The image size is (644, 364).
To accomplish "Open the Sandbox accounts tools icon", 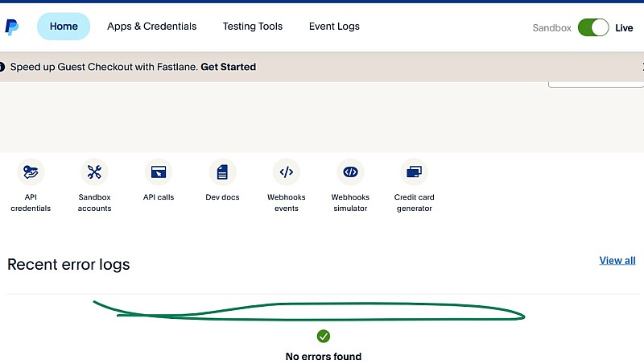I will [x=94, y=172].
